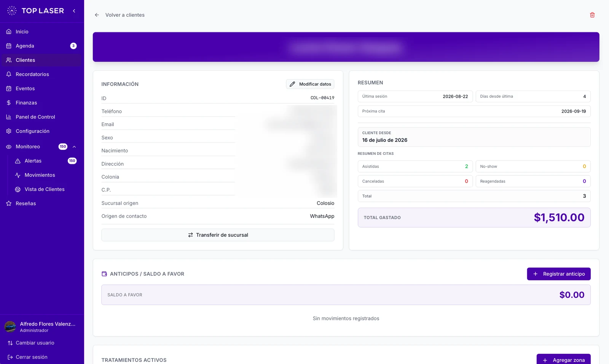This screenshot has width=609, height=364.
Task: Click Registrar anticipo button
Action: pos(559,274)
